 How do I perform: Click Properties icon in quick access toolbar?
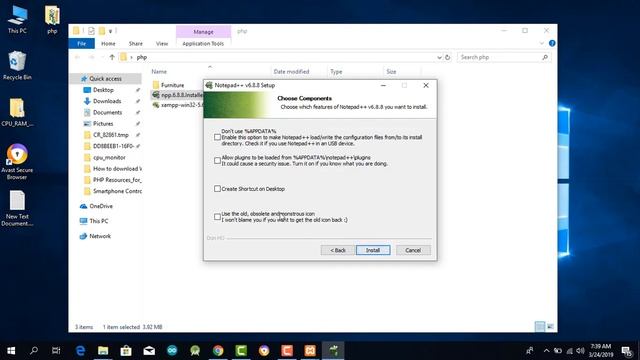coord(91,31)
